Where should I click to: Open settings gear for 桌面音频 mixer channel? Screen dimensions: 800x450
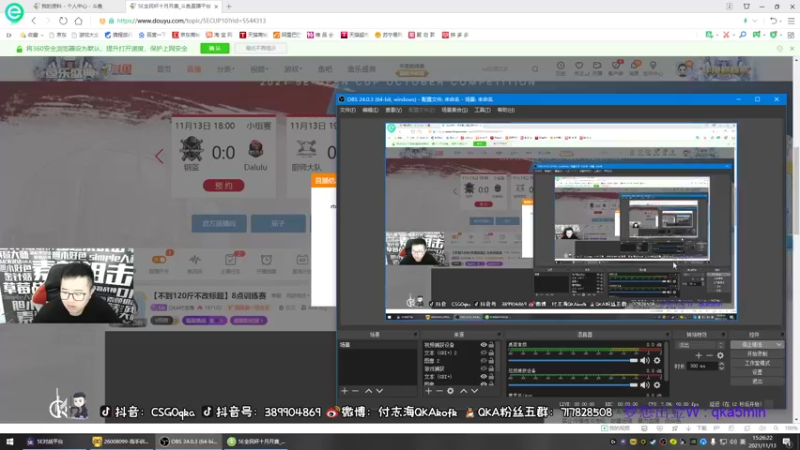657,361
